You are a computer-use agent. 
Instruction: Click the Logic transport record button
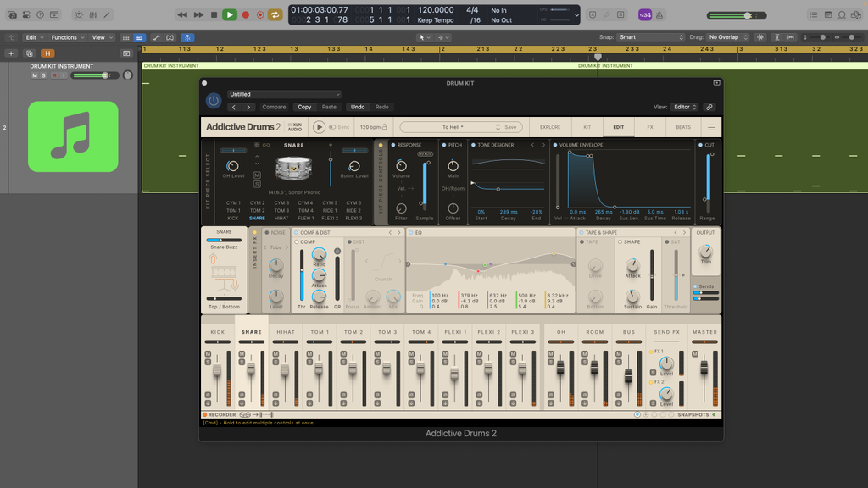pos(246,14)
